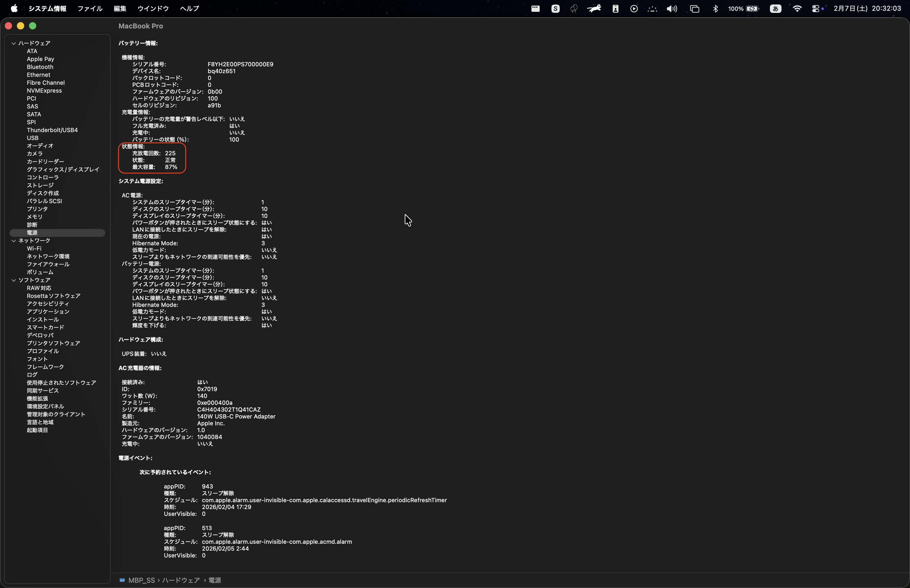The image size is (910, 588).
Task: Click the screen mirroring icon
Action: (694, 8)
